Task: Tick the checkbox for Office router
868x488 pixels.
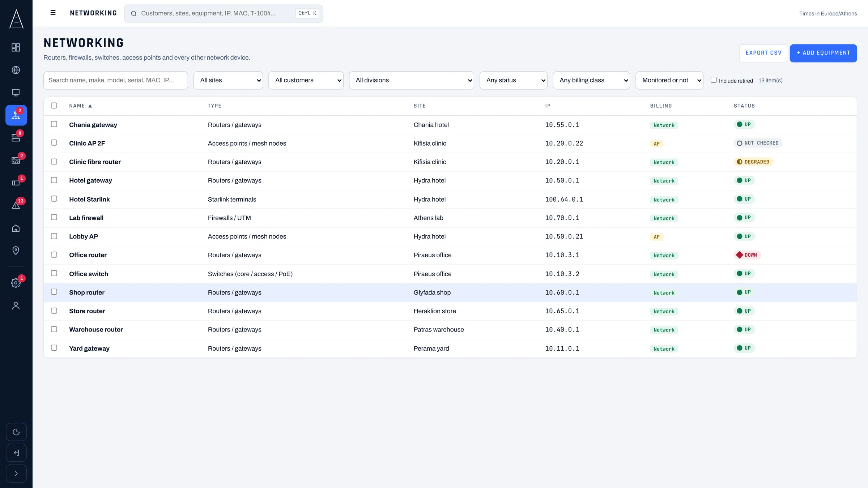Action: tap(54, 254)
